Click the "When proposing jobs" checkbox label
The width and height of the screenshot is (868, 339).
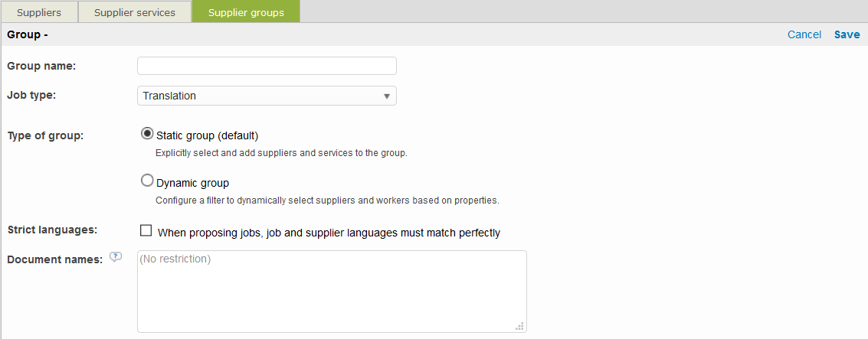pos(329,233)
